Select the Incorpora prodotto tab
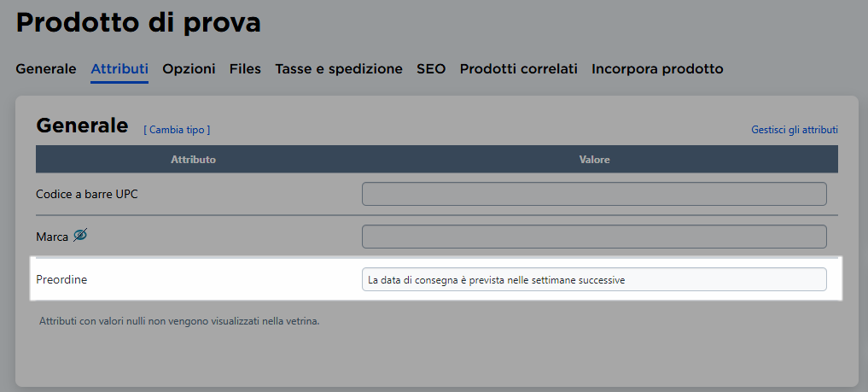868x392 pixels. [657, 69]
